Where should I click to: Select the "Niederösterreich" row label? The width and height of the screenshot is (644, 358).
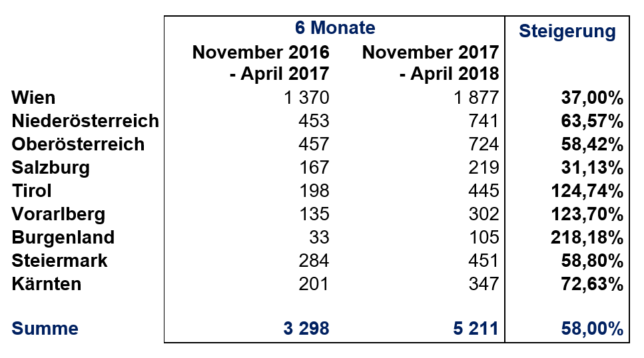pos(85,121)
